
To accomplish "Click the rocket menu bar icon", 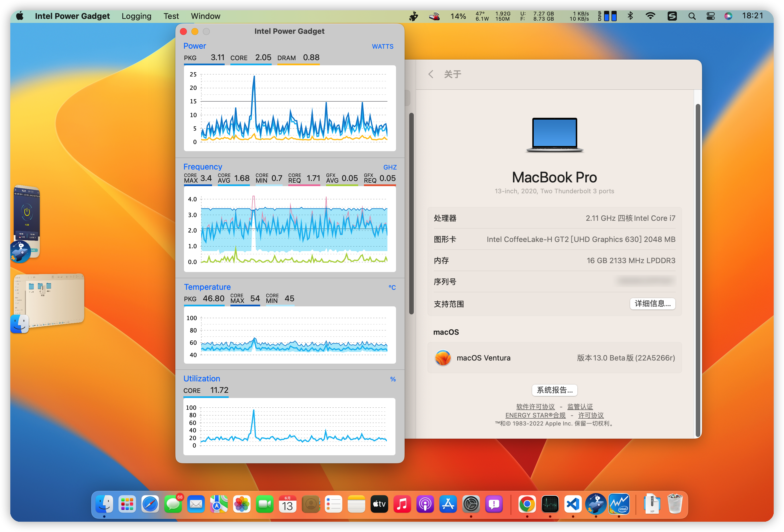I will click(413, 16).
